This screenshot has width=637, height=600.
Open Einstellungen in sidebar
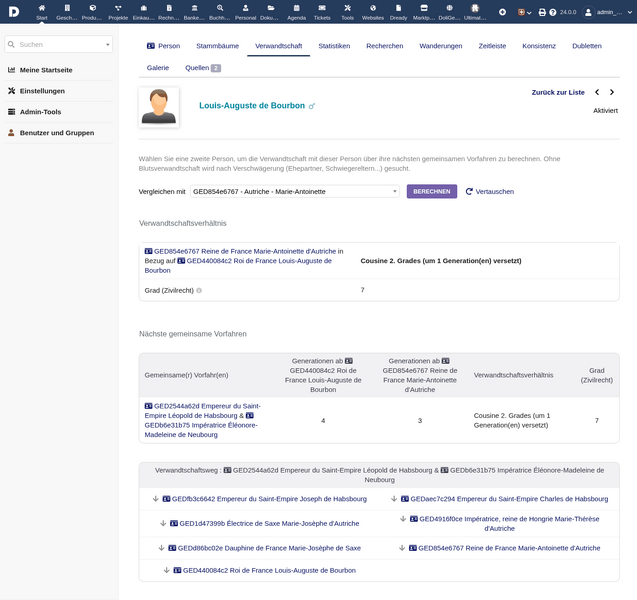pos(42,91)
